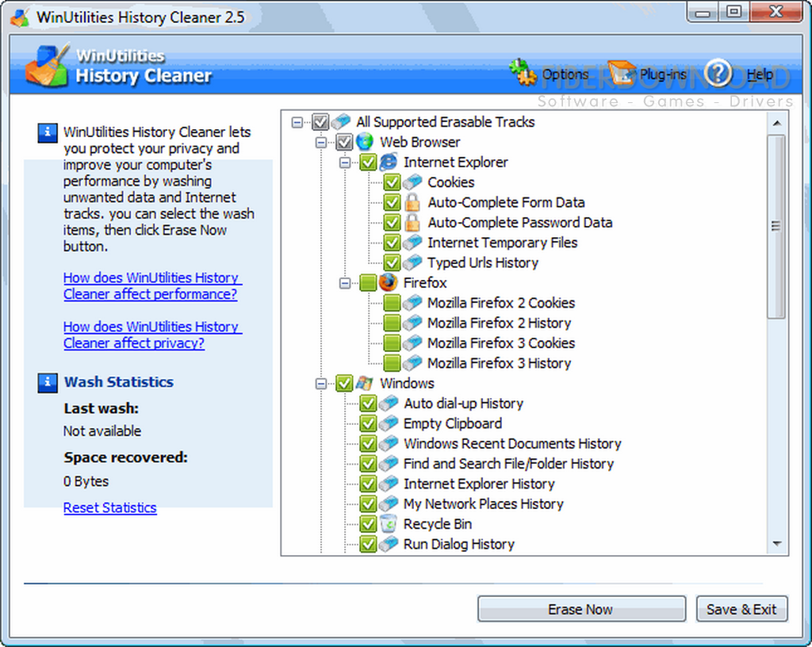The image size is (812, 647).
Task: Collapse the Firefox tree node
Action: (345, 283)
